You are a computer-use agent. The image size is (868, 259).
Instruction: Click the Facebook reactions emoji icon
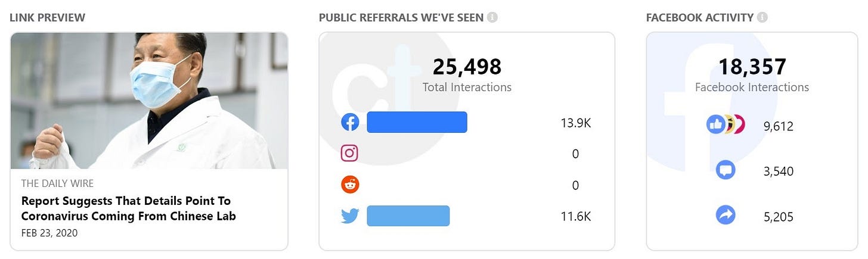(726, 124)
